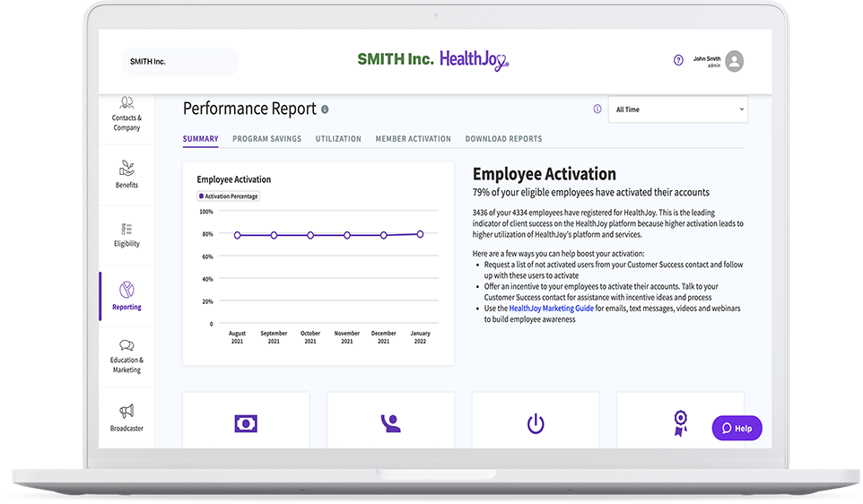
Task: Open Education & Marketing sidebar section
Action: pyautogui.click(x=126, y=357)
